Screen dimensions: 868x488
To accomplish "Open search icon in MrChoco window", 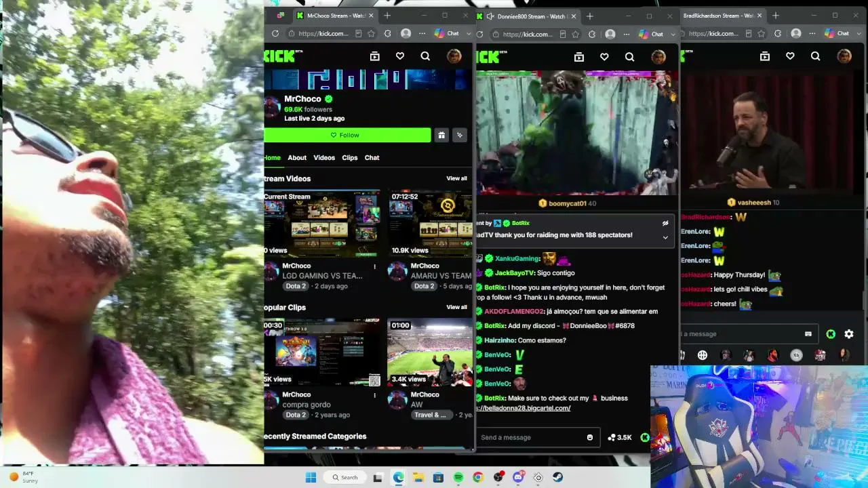I will click(425, 56).
